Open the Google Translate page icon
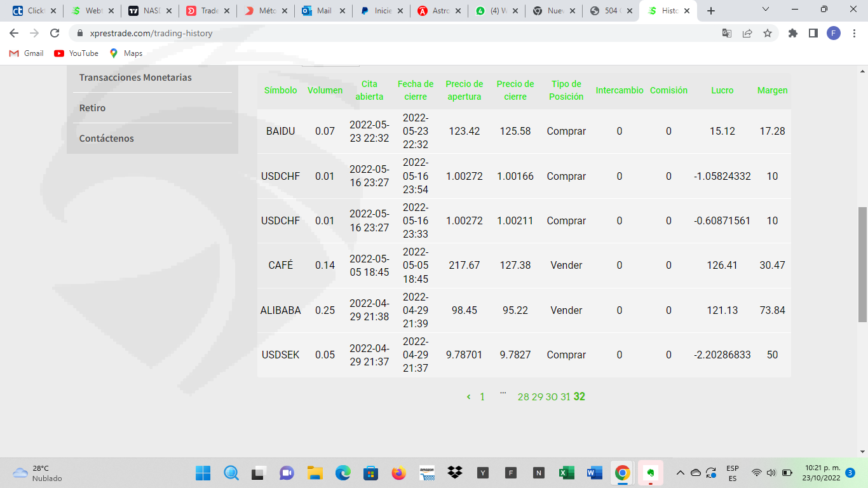This screenshot has width=868, height=488. point(727,33)
